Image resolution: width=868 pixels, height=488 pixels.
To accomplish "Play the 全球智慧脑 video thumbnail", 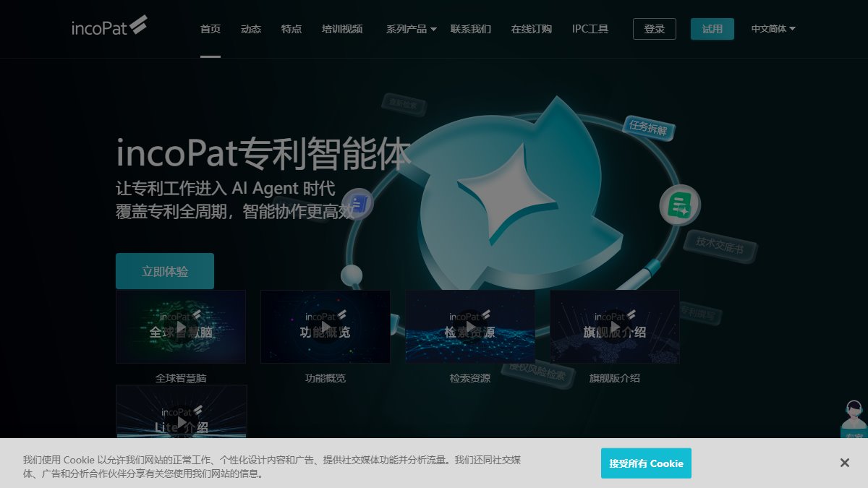I will coord(181,327).
